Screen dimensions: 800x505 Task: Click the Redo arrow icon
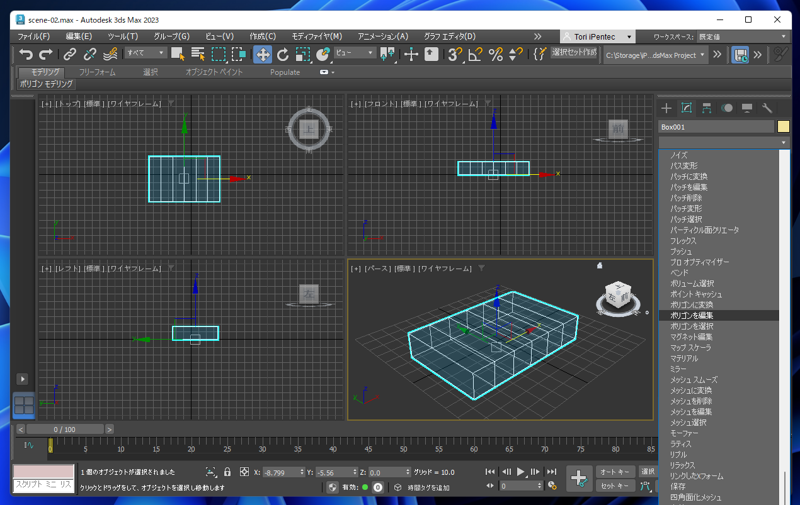46,54
